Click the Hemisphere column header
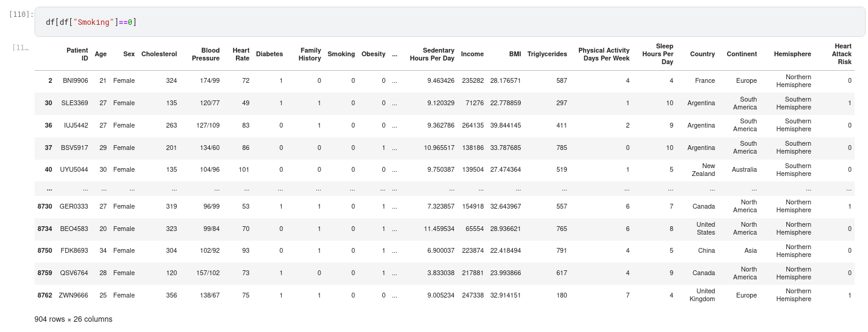This screenshot has width=868, height=332. tap(792, 54)
